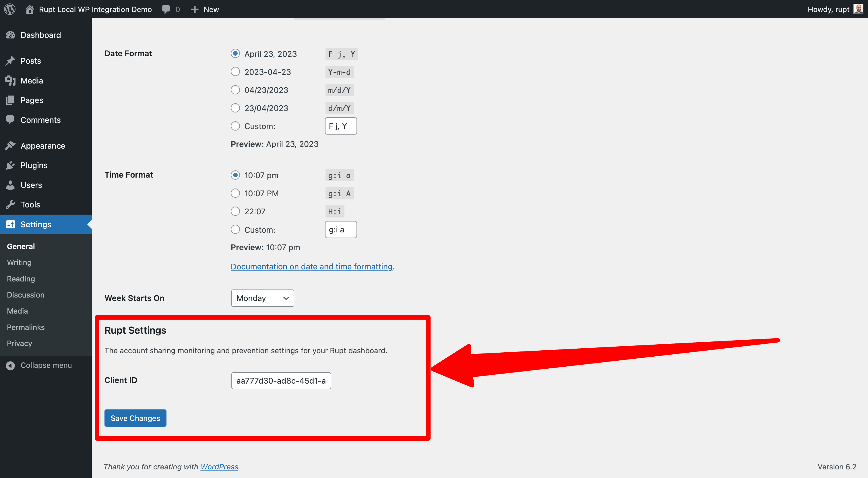
Task: Click the Save Changes button
Action: [135, 418]
